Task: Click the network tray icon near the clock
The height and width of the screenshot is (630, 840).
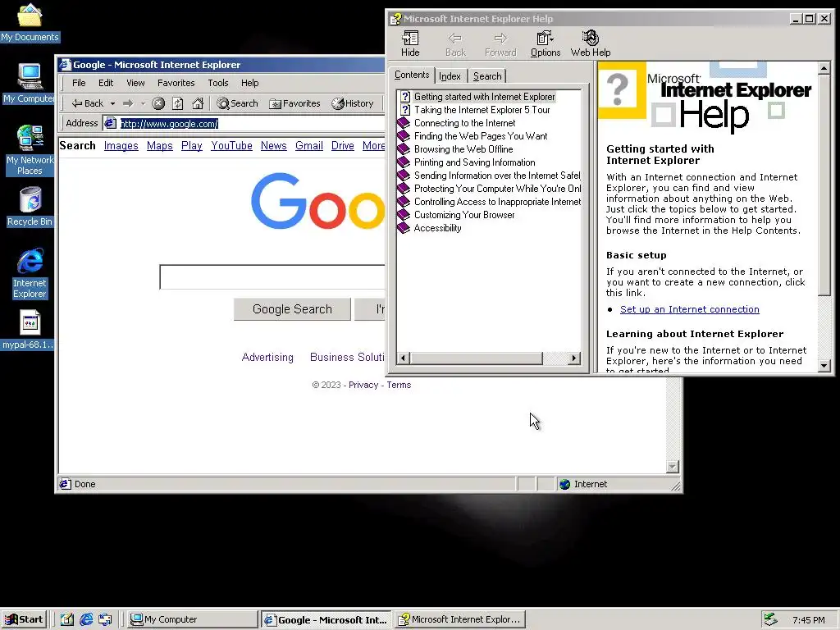Action: coord(770,619)
